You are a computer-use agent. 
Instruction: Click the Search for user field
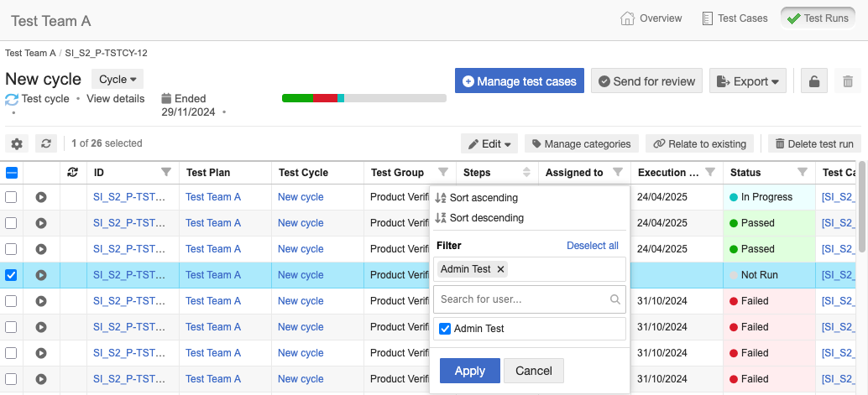(520, 299)
